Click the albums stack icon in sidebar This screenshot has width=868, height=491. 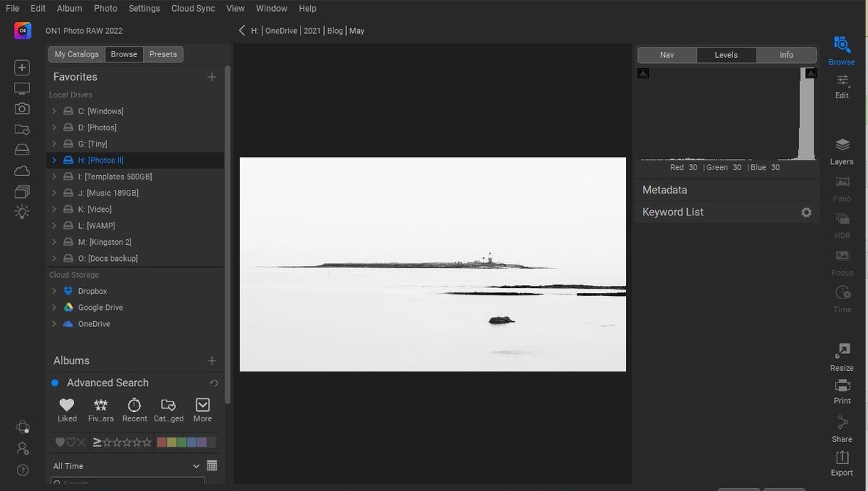[22, 191]
